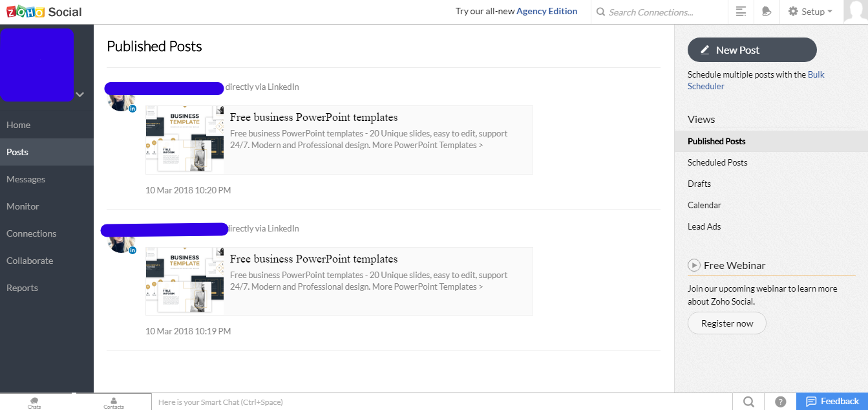The height and width of the screenshot is (410, 868).
Task: Select Scheduled Posts view
Action: [x=717, y=162]
